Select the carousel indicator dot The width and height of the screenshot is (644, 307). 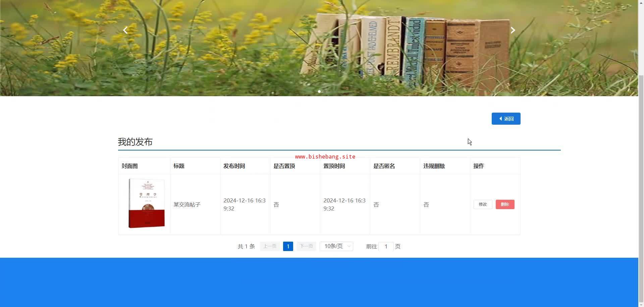pyautogui.click(x=319, y=91)
